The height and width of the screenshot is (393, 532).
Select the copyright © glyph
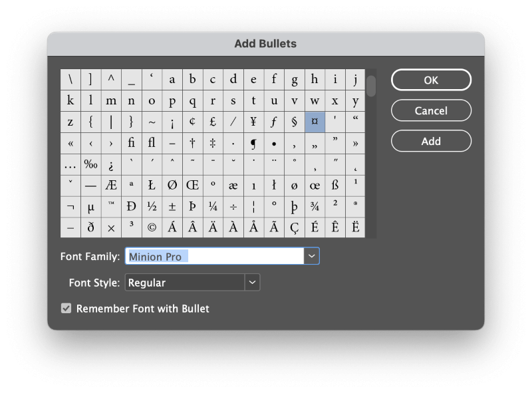click(152, 227)
